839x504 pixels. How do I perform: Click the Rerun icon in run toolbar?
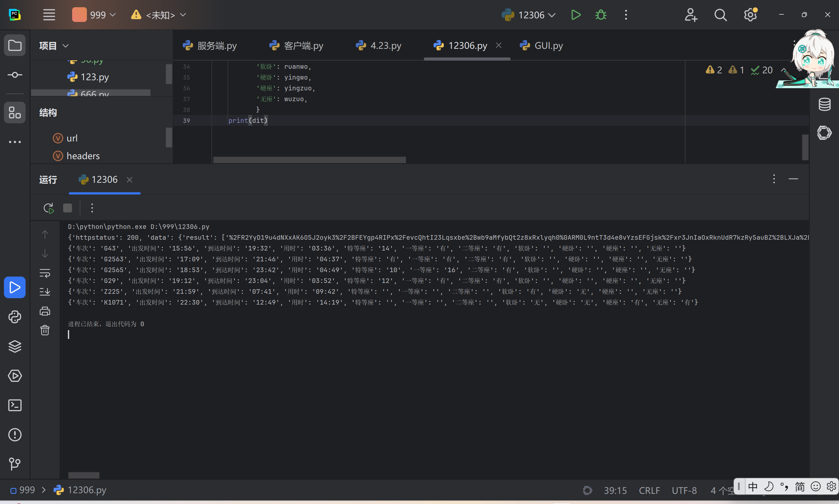click(x=49, y=208)
